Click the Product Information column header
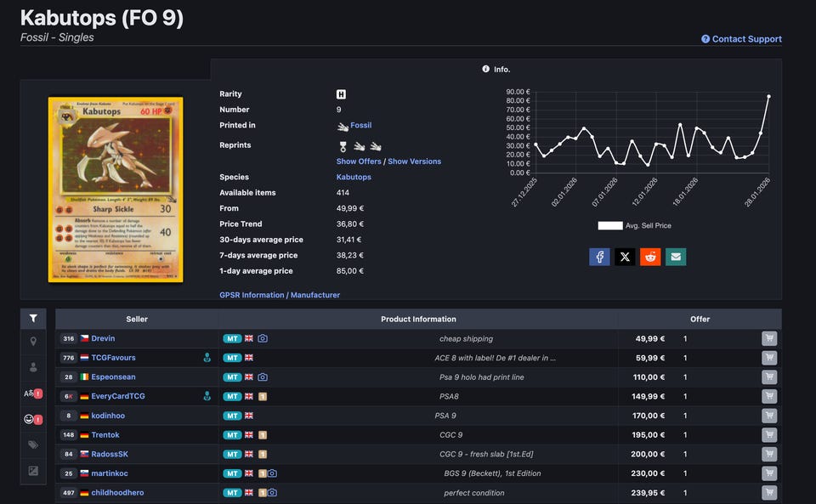Screen dimensions: 816x504 418,320
